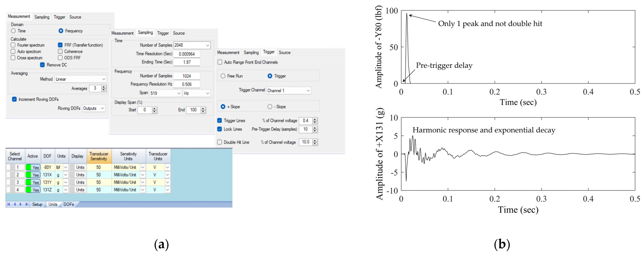Go to first sheet tab arrow

coord(9,204)
